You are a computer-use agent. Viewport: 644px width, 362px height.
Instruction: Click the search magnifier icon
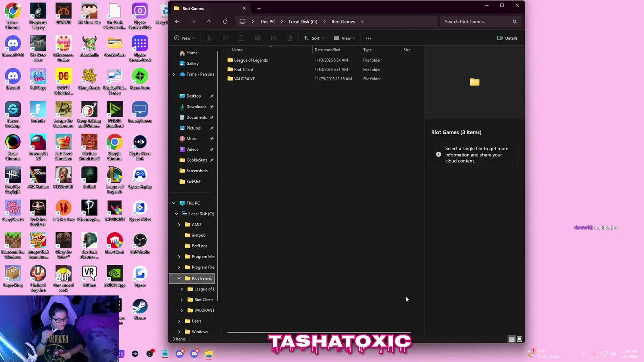[515, 22]
